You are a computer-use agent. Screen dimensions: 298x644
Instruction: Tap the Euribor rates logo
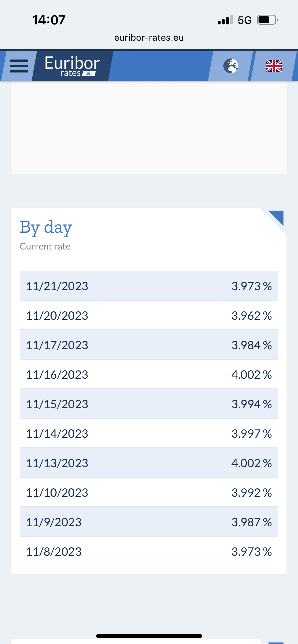click(x=72, y=66)
